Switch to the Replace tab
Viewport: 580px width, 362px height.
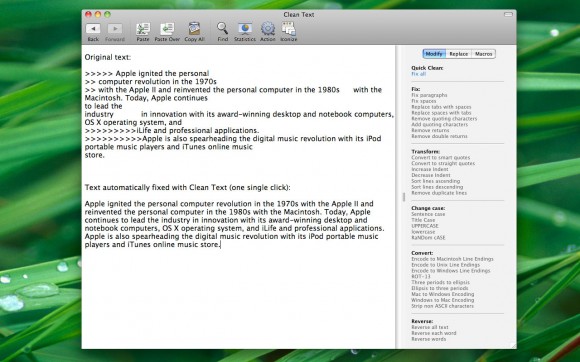click(x=459, y=54)
